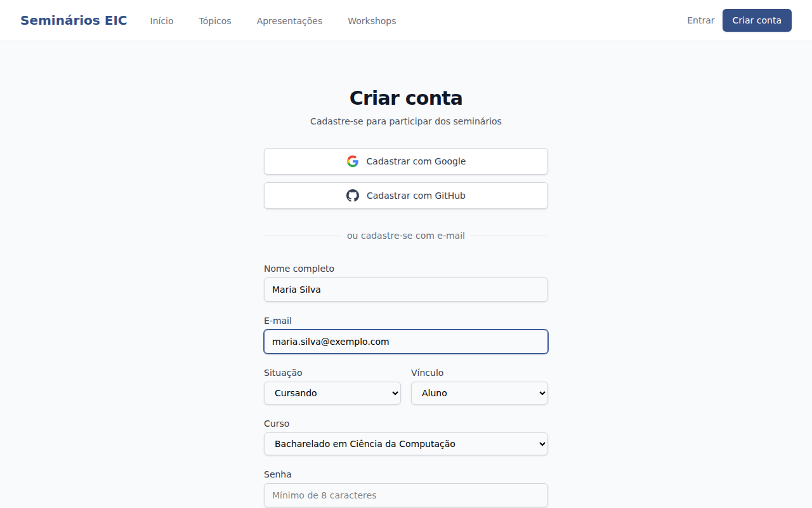Focus the Nome completo field
Image resolution: width=812 pixels, height=508 pixels.
click(x=406, y=290)
